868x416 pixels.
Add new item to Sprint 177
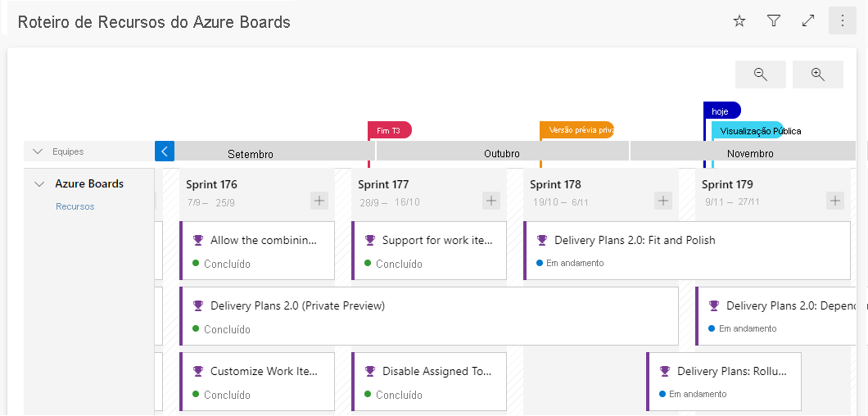tap(491, 201)
